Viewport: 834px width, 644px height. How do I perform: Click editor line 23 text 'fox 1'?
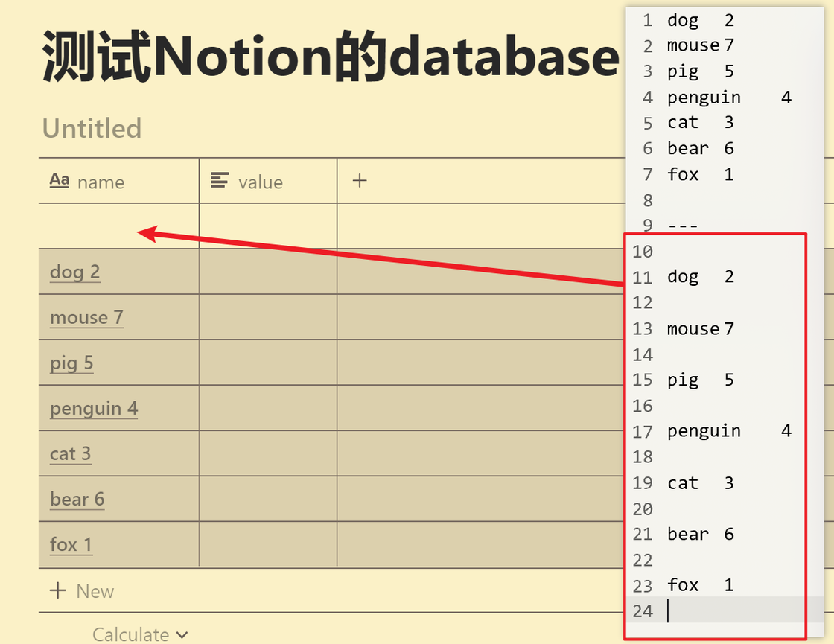coord(701,585)
